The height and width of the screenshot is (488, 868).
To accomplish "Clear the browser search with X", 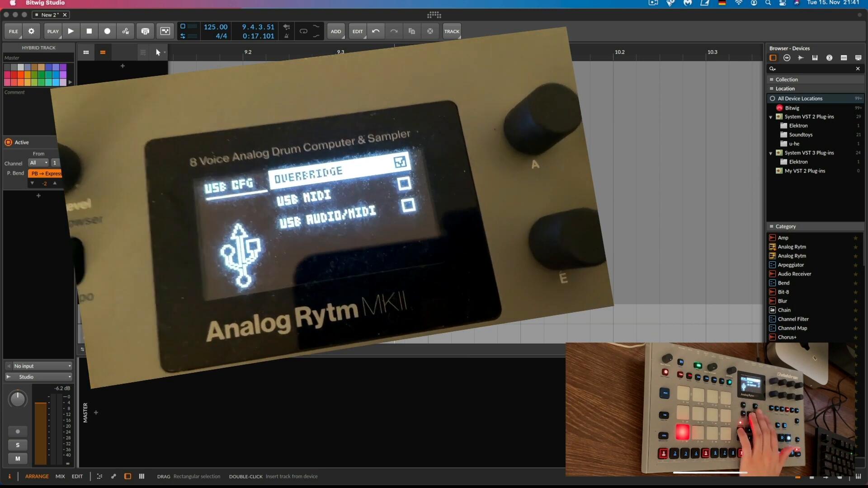I will pyautogui.click(x=858, y=69).
